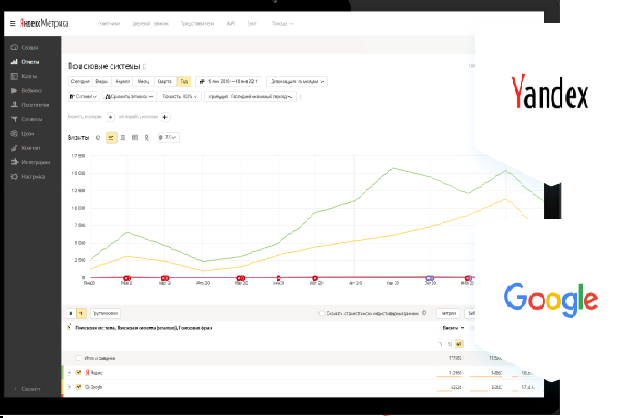
Task: Switch column values to percent mode
Action: [x=449, y=344]
